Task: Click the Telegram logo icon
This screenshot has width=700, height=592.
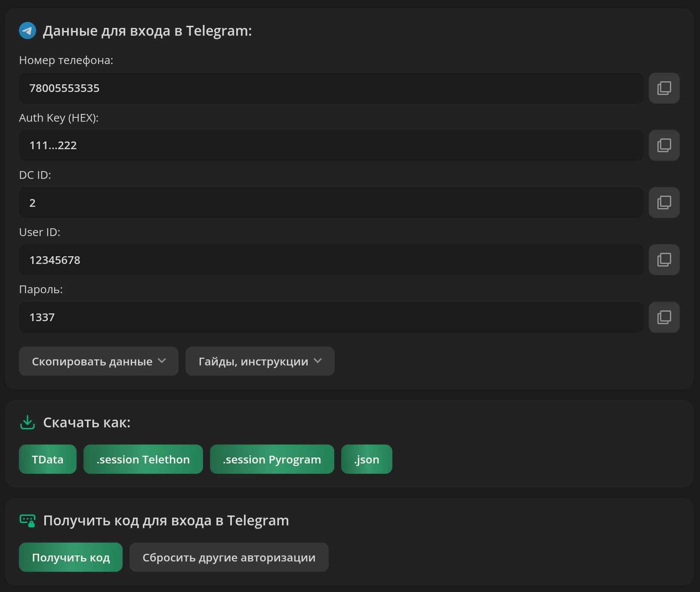Action: pos(28,31)
